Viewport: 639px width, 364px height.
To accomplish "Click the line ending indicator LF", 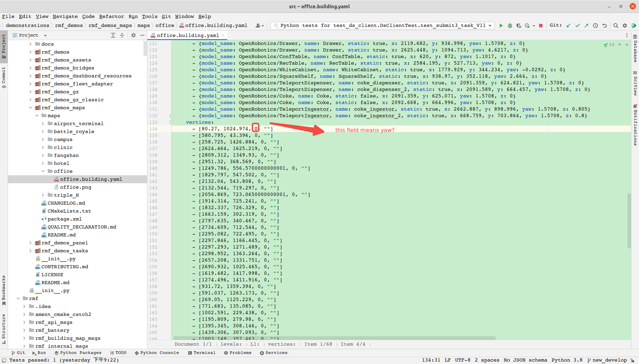I will (447, 360).
